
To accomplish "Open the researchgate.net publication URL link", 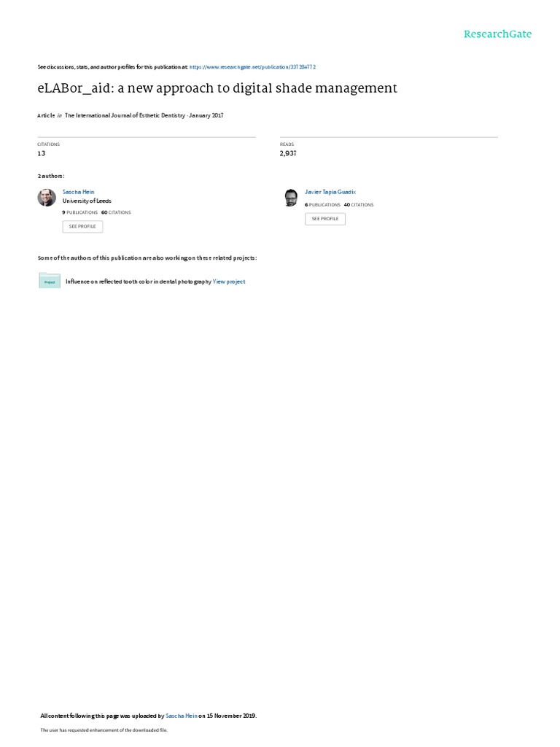I will pyautogui.click(x=252, y=67).
